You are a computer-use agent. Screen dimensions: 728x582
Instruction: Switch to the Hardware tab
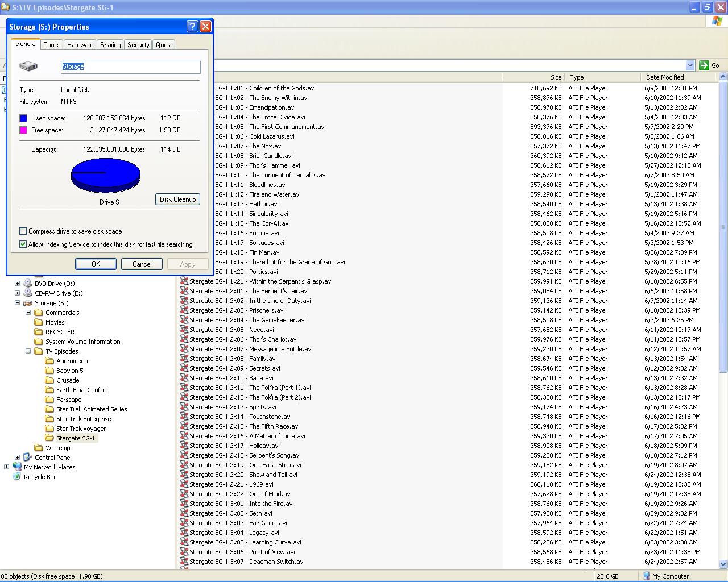click(x=80, y=44)
